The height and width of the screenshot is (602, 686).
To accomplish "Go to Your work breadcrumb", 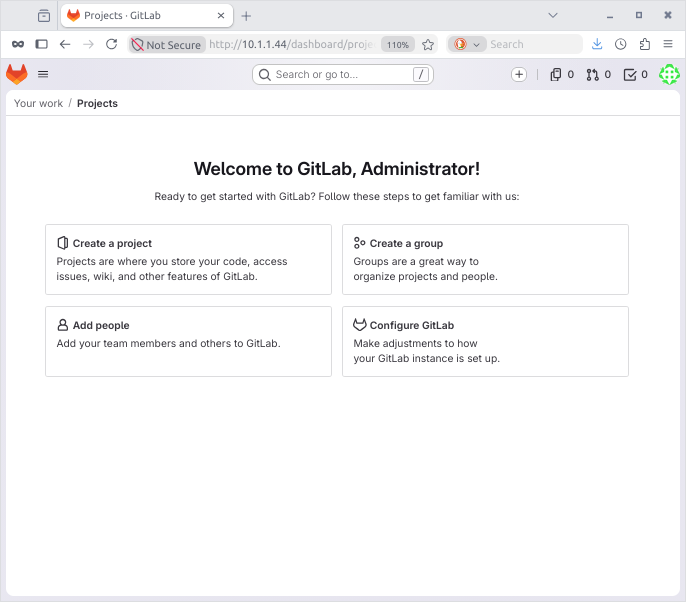I will [x=38, y=103].
